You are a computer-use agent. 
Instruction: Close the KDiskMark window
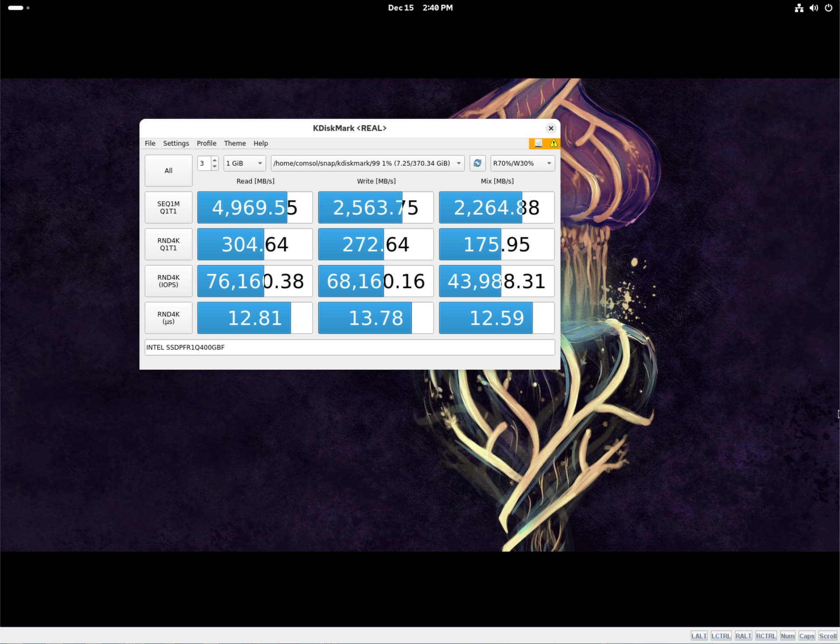pos(551,128)
